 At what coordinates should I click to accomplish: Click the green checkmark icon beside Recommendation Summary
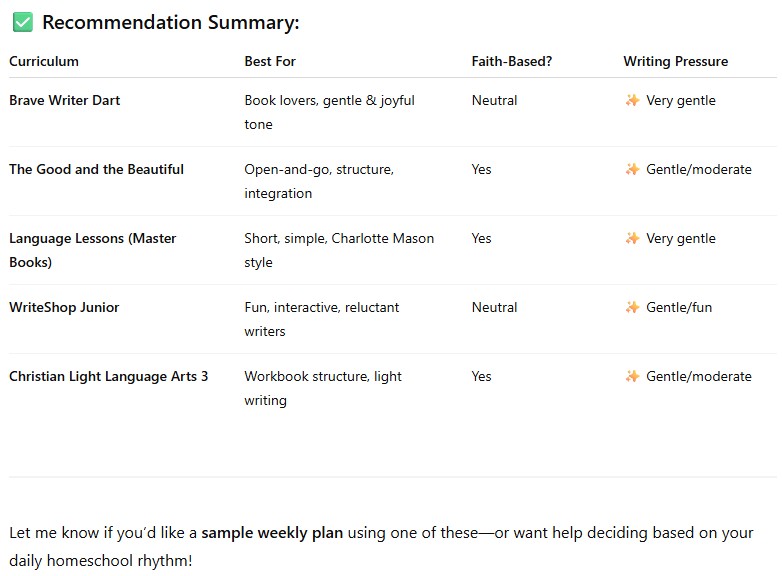click(x=23, y=23)
